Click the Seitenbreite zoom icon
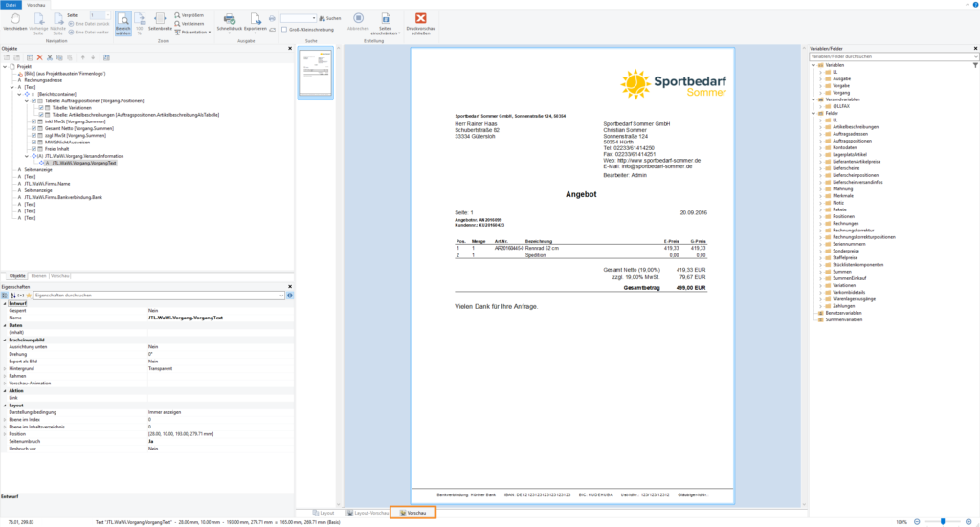Screen dimensions: 980x527 point(160,21)
